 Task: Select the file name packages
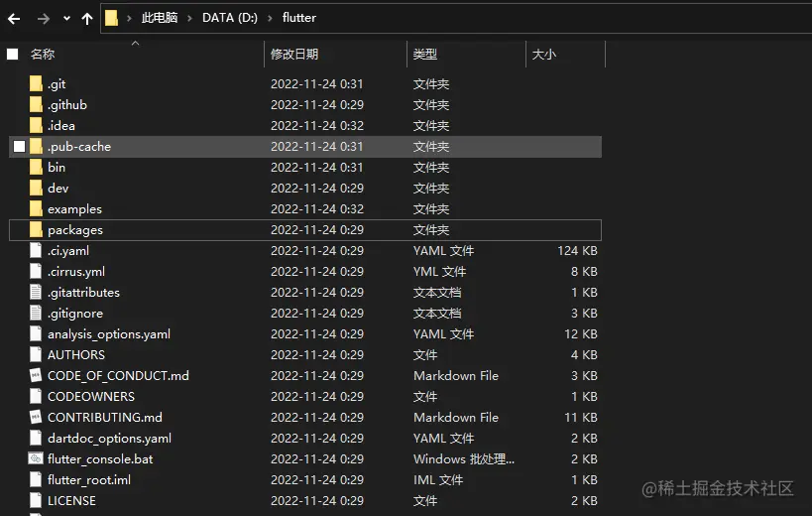point(75,230)
